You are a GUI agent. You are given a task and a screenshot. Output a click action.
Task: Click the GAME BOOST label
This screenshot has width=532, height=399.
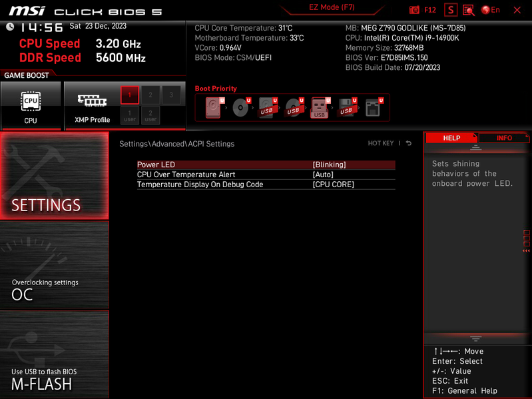27,75
